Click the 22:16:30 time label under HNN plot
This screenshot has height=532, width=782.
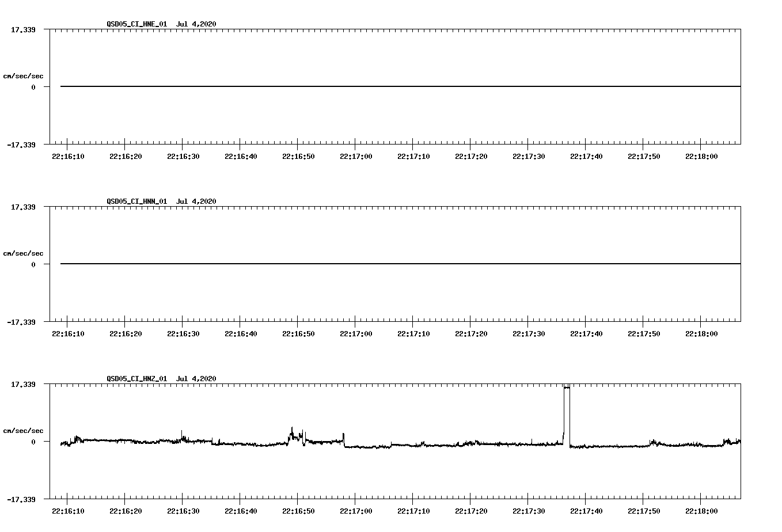(183, 334)
